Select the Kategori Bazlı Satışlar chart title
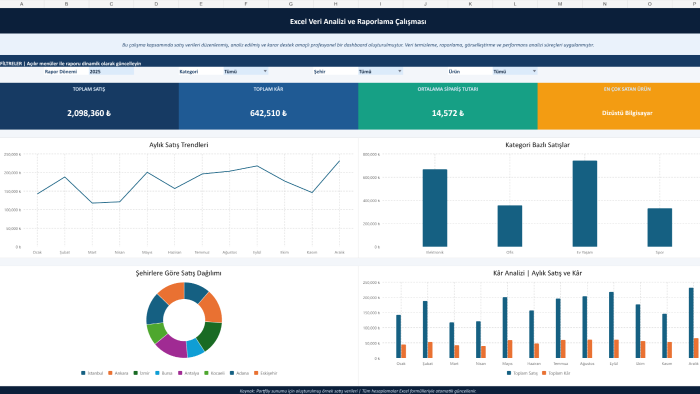The width and height of the screenshot is (700, 394). point(537,145)
